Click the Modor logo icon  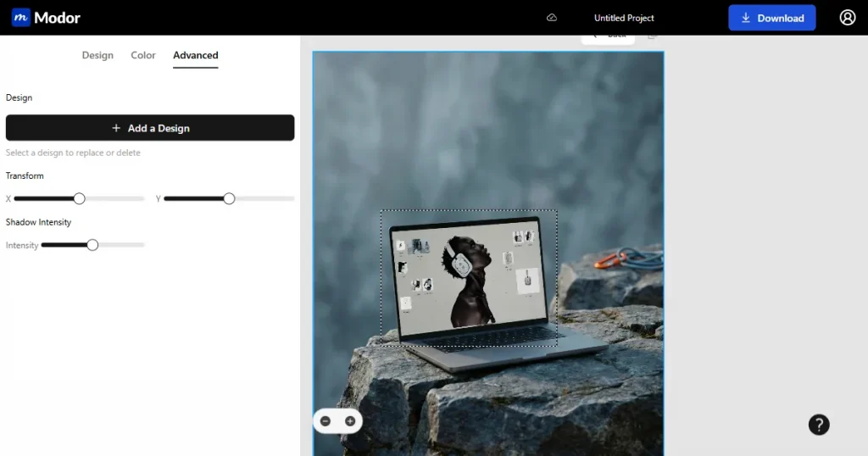click(21, 18)
